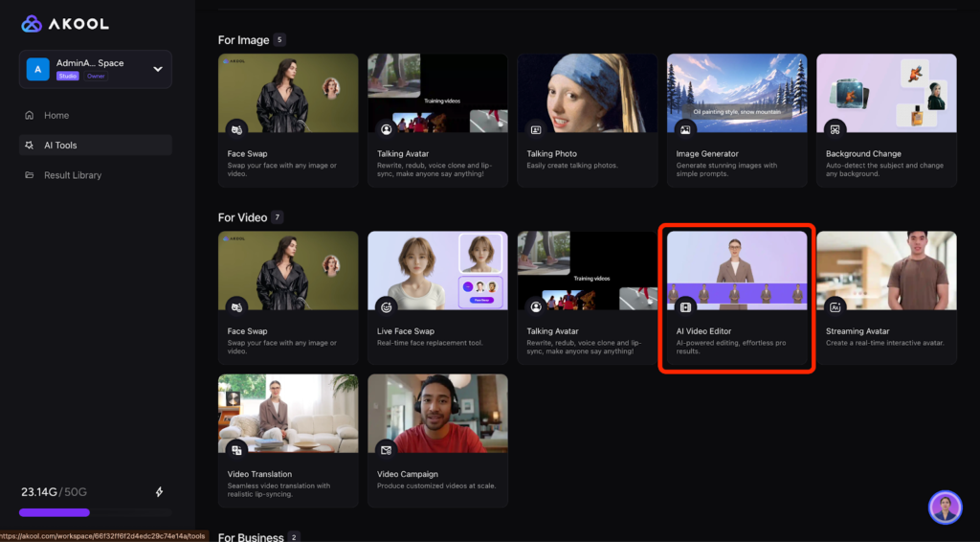Click the Face Swap icon under For Image
The width and height of the screenshot is (980, 542).
click(x=236, y=129)
